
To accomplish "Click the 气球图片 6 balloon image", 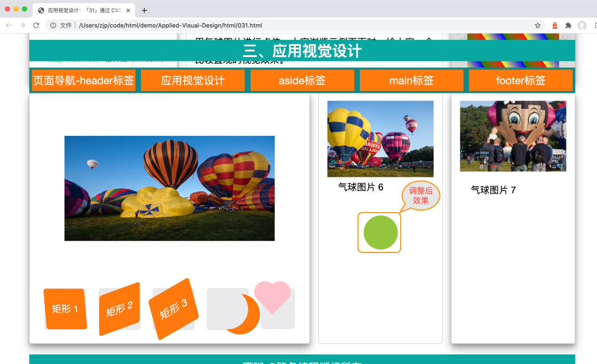I will click(380, 139).
